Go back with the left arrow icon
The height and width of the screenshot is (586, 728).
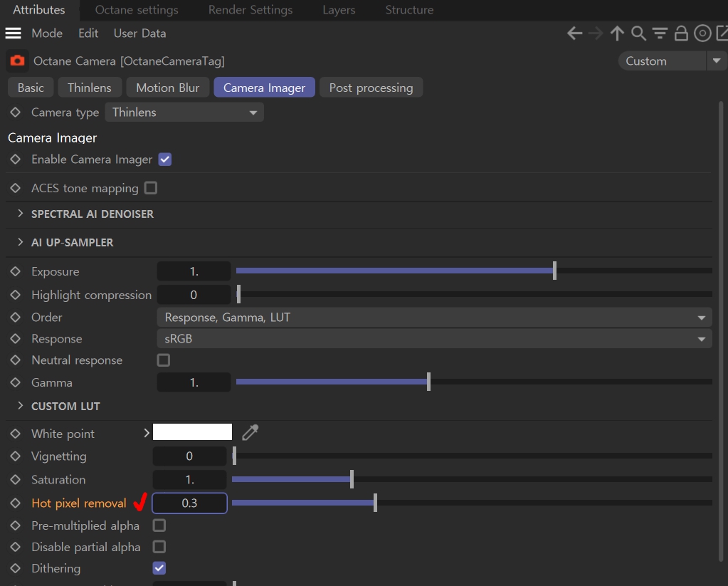574,33
